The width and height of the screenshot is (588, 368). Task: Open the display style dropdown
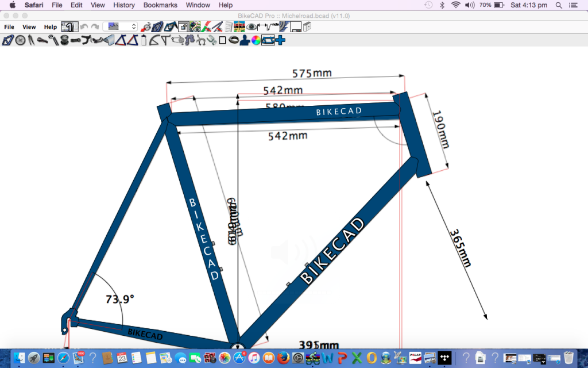(119, 26)
